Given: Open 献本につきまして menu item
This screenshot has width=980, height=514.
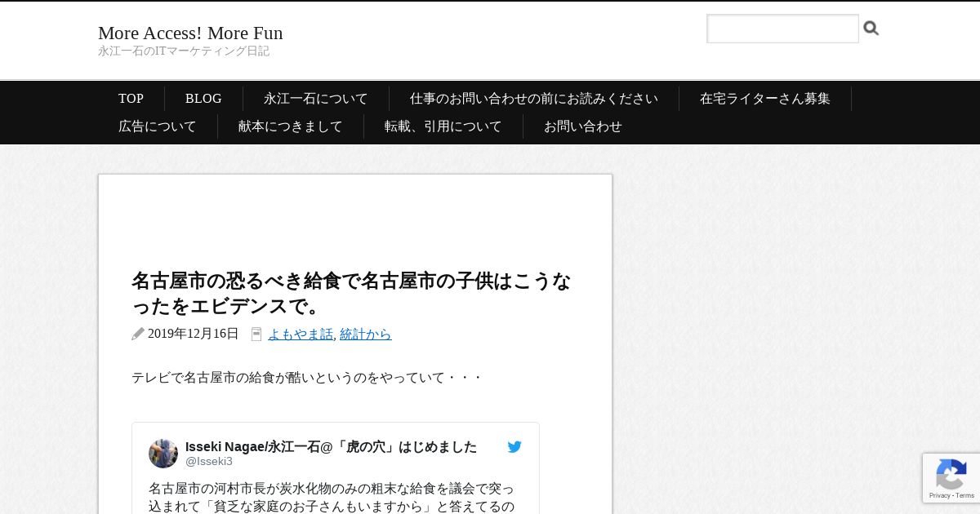Looking at the screenshot, I should click(x=291, y=126).
